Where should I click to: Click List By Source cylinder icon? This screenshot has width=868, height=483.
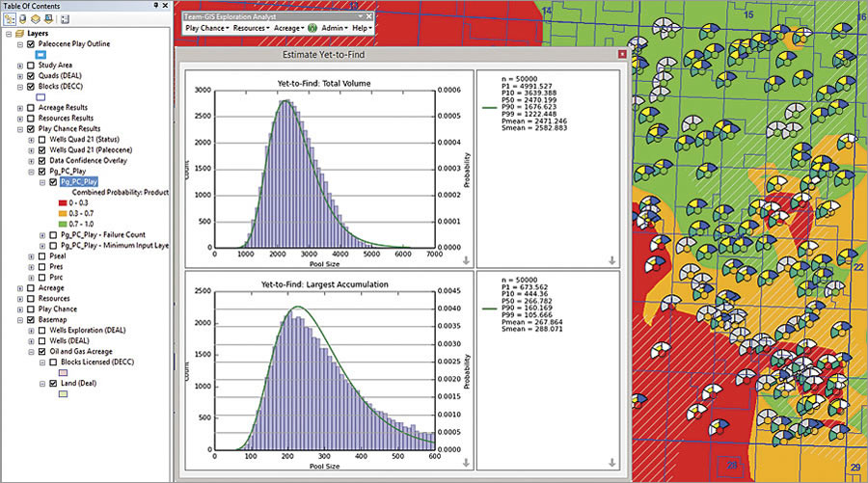22,18
